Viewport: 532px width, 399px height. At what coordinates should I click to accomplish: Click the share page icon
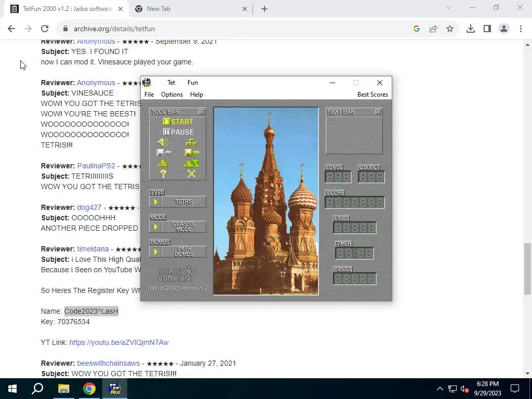coord(433,29)
